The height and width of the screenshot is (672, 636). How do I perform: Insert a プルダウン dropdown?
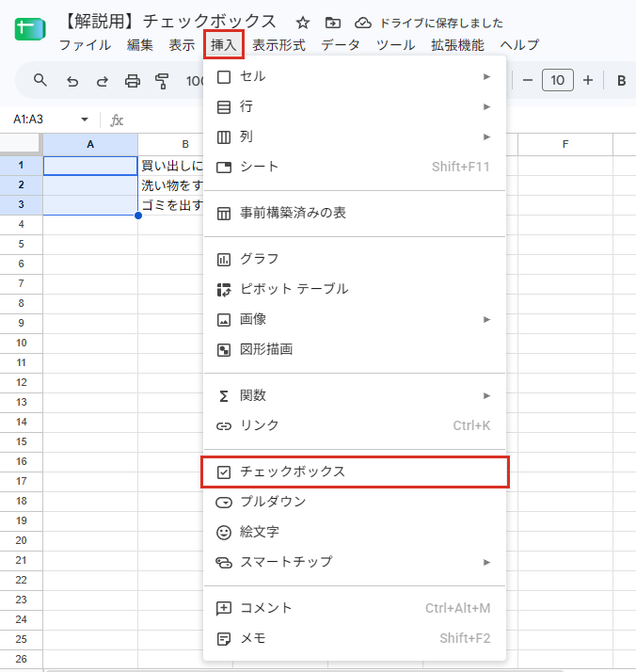[355, 502]
